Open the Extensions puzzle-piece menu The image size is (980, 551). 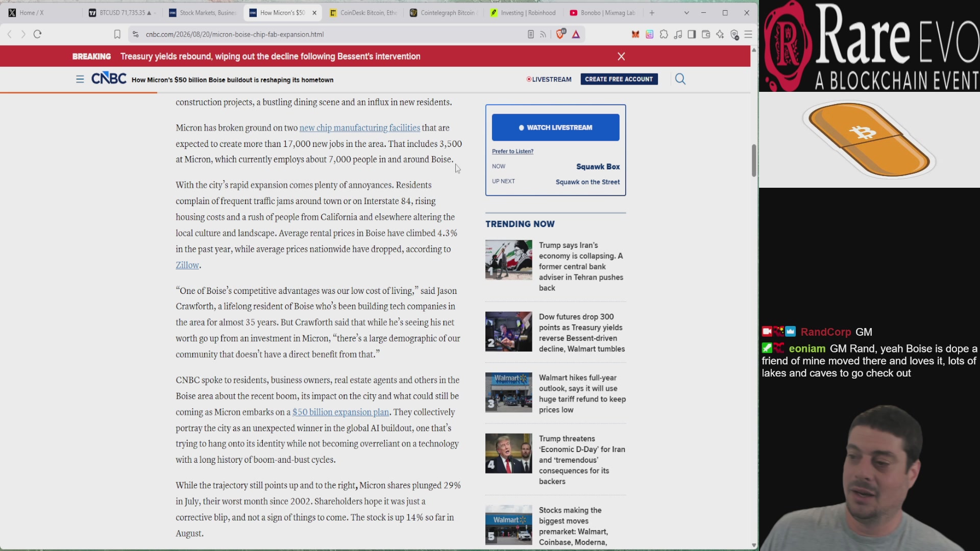(x=664, y=34)
